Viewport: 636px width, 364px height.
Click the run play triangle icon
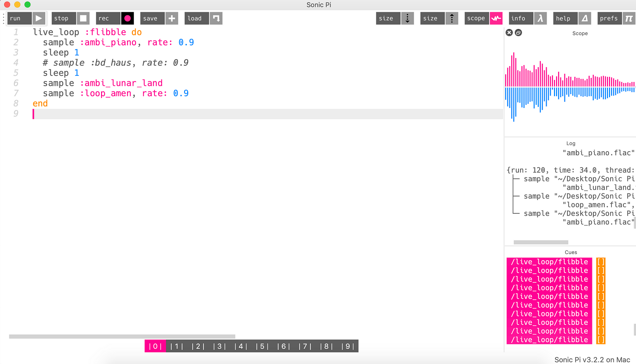point(39,18)
